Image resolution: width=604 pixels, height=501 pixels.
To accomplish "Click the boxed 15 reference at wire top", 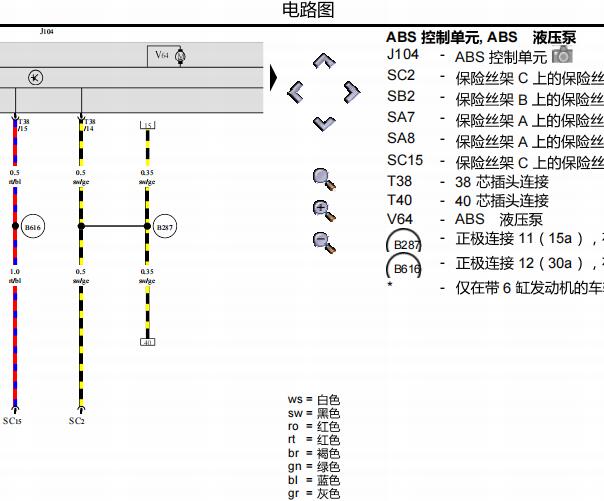I will tap(148, 125).
